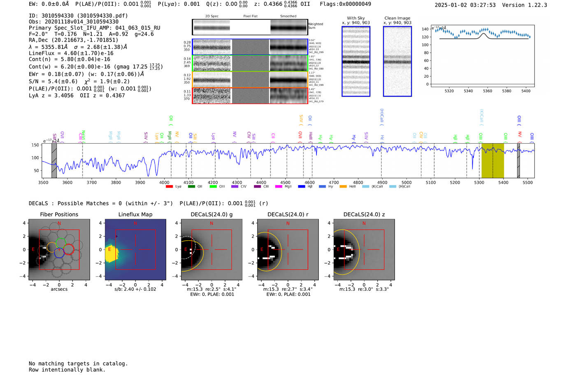Click the Row intentionally blank text
Screen dimensions: 576x392
point(67,370)
